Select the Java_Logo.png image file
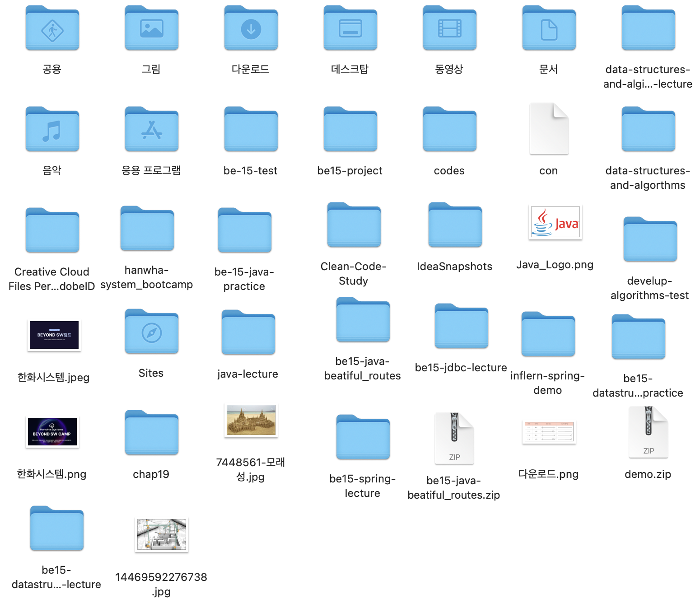 555,222
